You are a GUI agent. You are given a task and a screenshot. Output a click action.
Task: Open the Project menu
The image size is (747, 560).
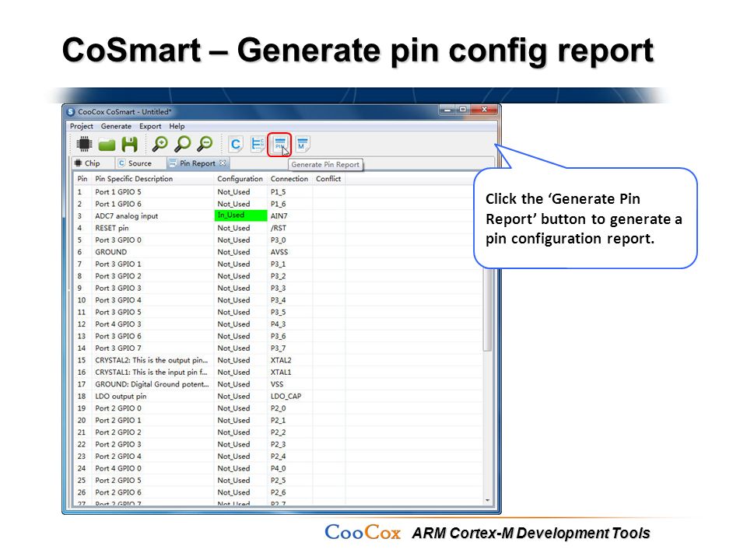(82, 126)
